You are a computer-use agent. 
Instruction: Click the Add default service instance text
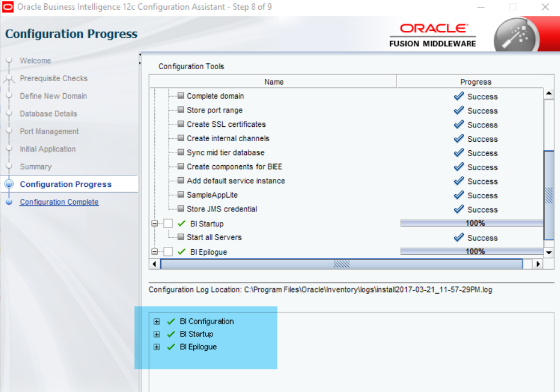point(235,181)
